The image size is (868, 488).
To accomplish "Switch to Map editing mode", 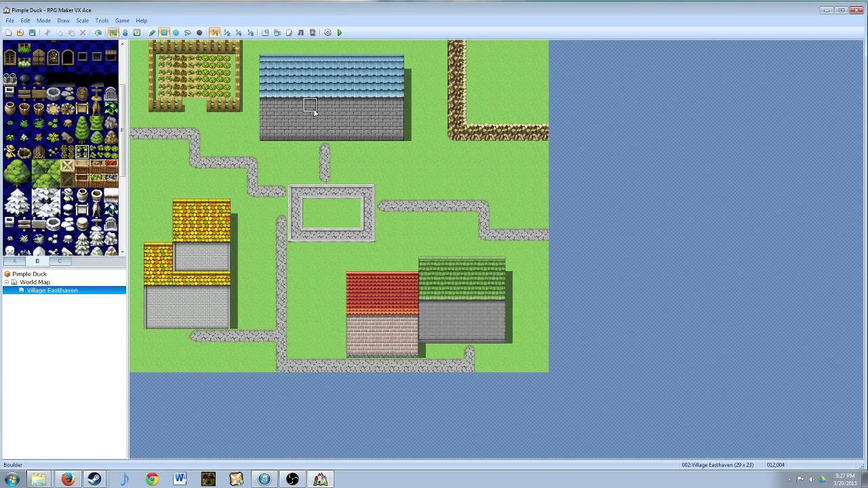I will (113, 33).
